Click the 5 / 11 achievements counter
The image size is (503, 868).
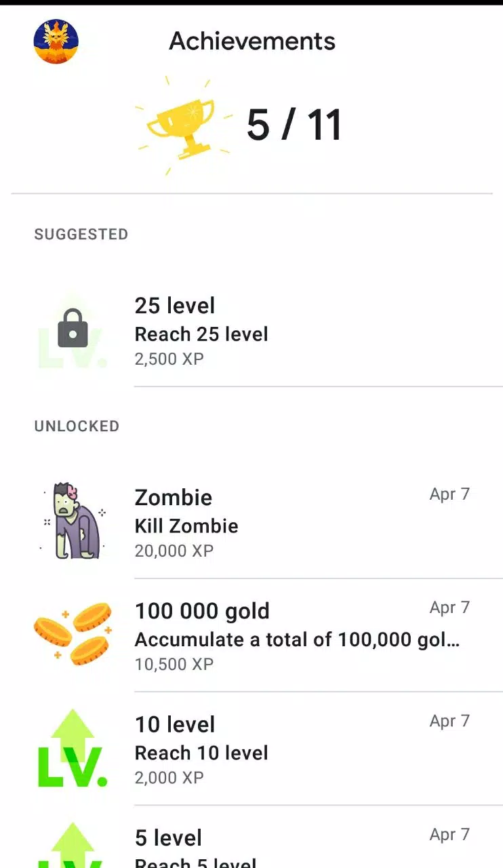(294, 126)
